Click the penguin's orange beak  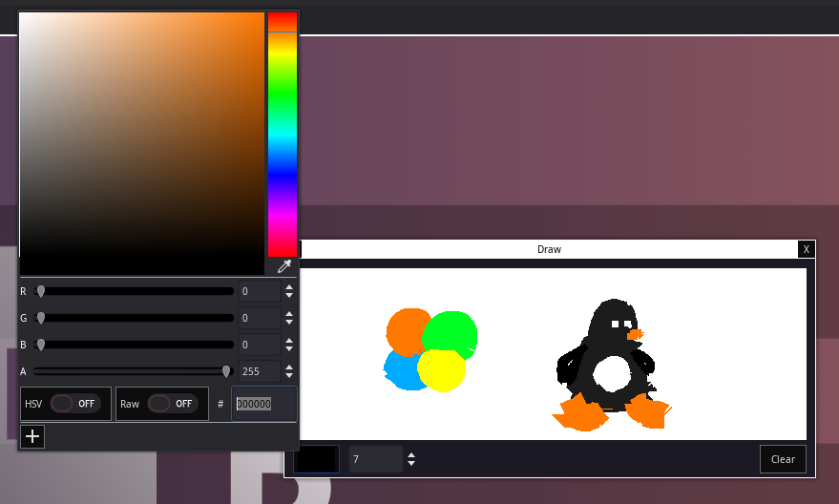point(635,335)
